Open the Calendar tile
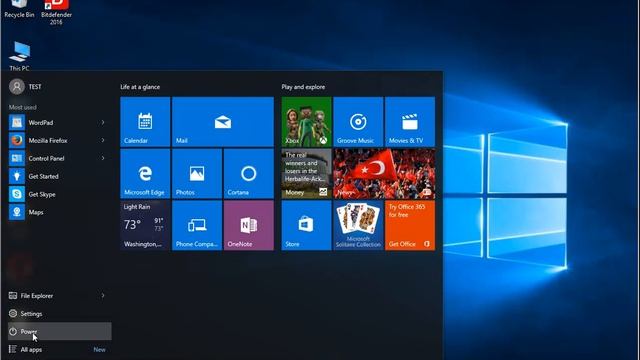 click(145, 122)
